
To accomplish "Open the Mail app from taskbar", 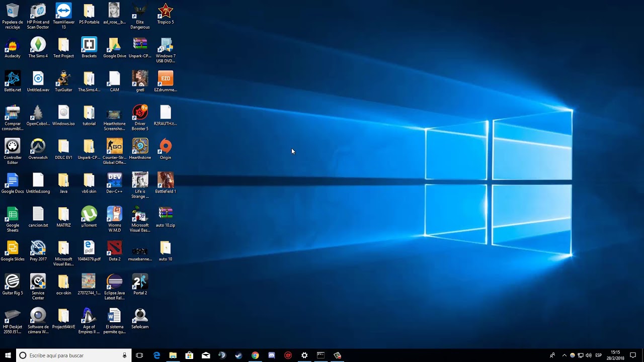I will tap(206, 355).
